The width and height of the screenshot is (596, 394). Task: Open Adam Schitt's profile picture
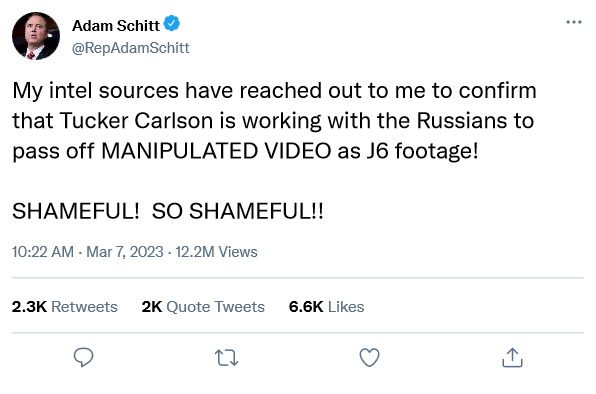tap(36, 36)
